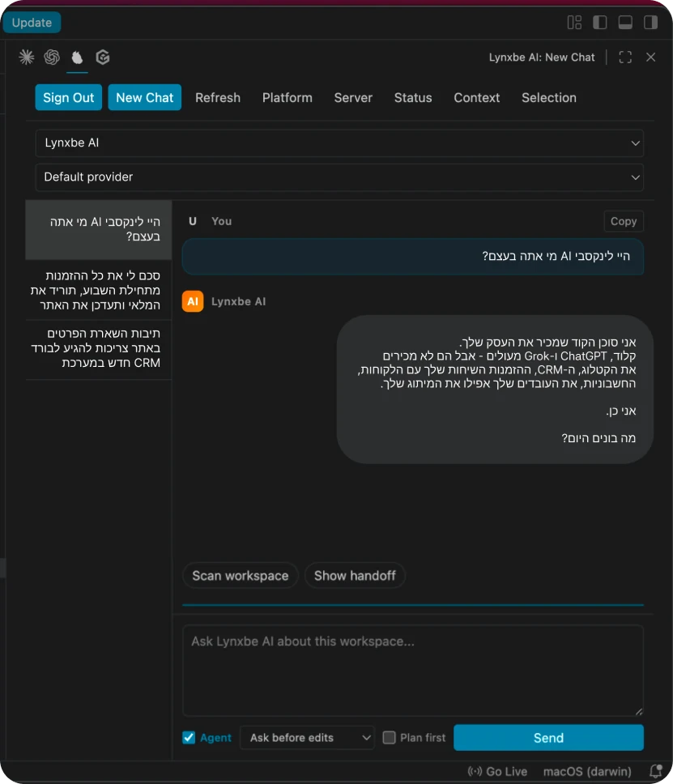Click the orange AI avatar

pos(193,301)
